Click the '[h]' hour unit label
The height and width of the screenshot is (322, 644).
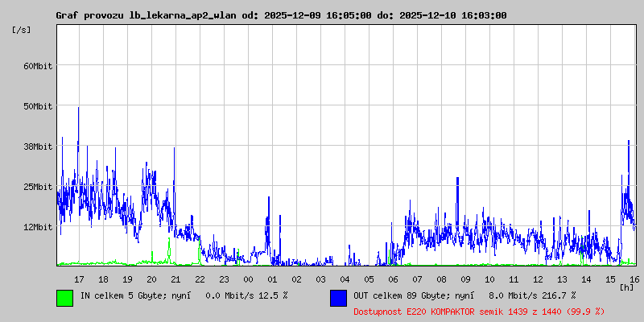click(627, 287)
